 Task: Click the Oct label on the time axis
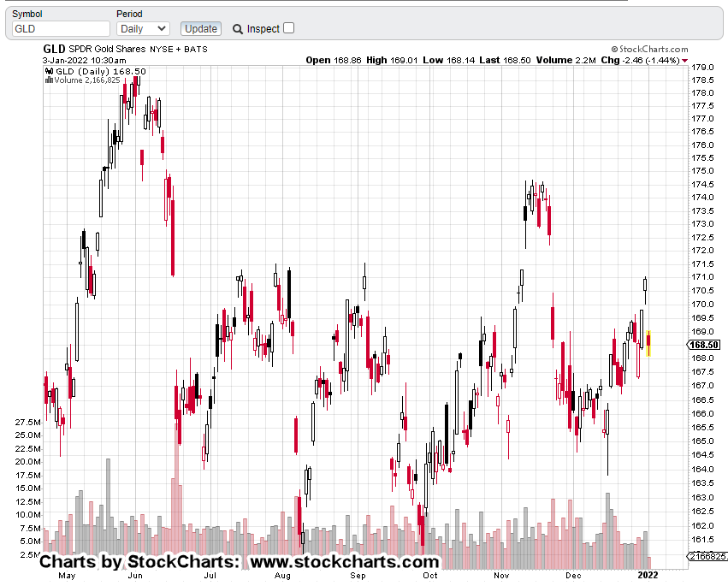point(430,576)
